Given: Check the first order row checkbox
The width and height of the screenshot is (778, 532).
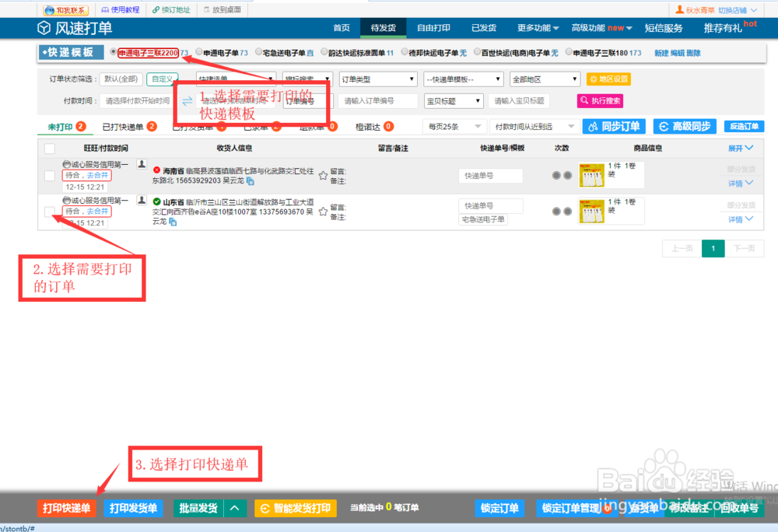Looking at the screenshot, I should pyautogui.click(x=49, y=175).
